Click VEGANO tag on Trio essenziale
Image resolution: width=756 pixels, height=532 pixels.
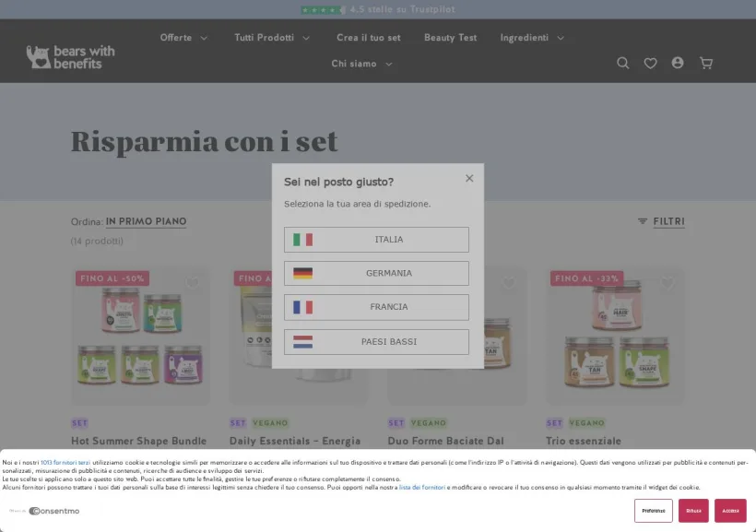586,423
